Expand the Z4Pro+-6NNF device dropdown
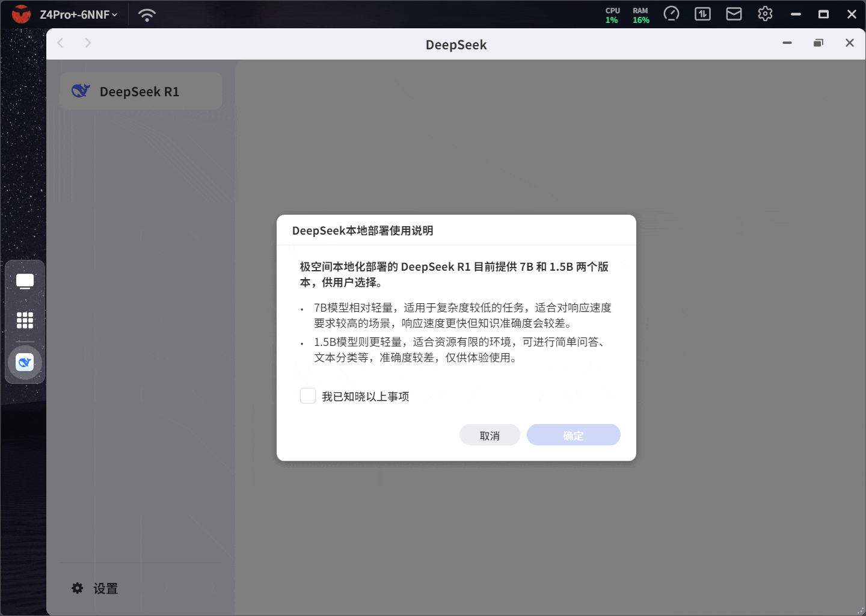This screenshot has width=866, height=616. (x=78, y=14)
